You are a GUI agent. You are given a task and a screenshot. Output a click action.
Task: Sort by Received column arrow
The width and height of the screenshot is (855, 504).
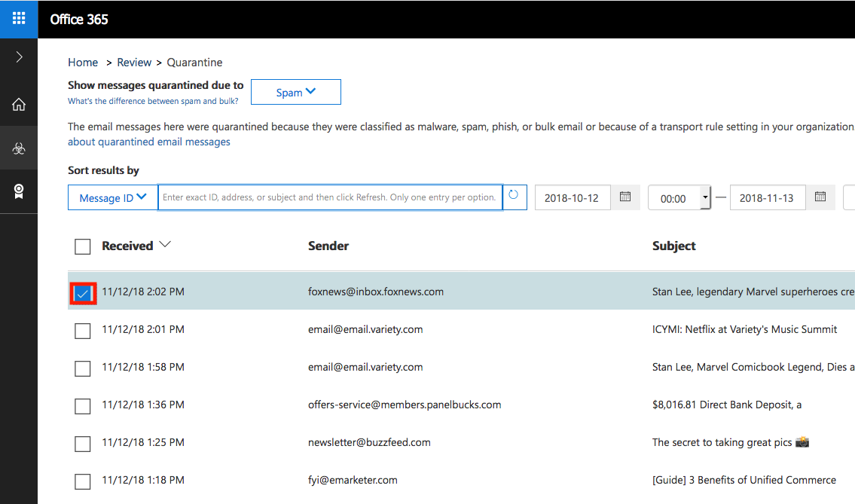pyautogui.click(x=165, y=245)
